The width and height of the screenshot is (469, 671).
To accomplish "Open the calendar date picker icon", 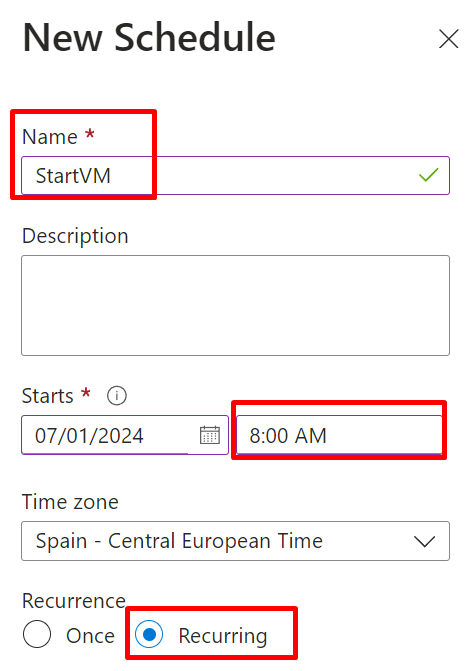I will tap(210, 435).
